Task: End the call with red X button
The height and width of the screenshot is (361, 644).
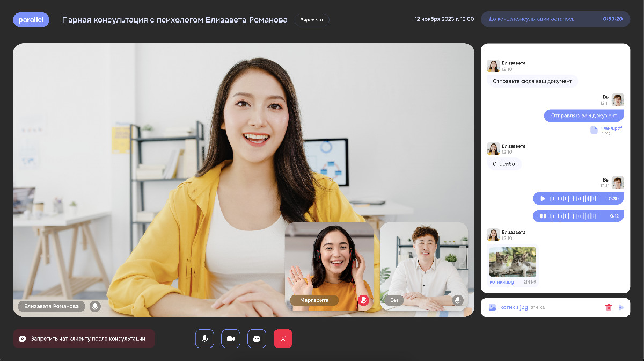Action: [x=283, y=338]
